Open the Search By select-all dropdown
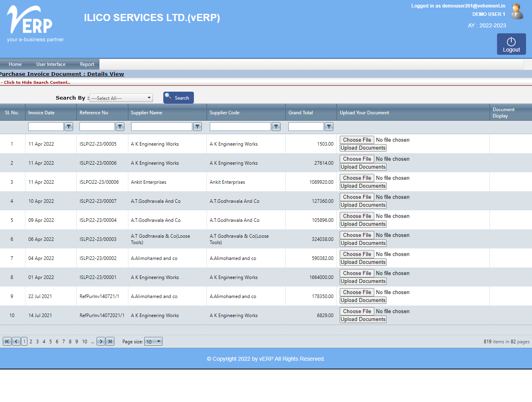Image resolution: width=532 pixels, height=402 pixels. pos(121,98)
